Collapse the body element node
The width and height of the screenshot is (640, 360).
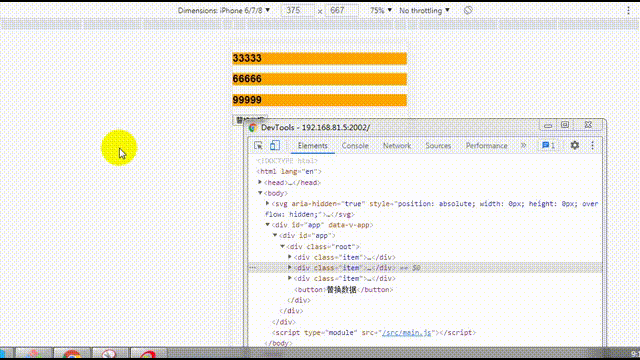260,193
